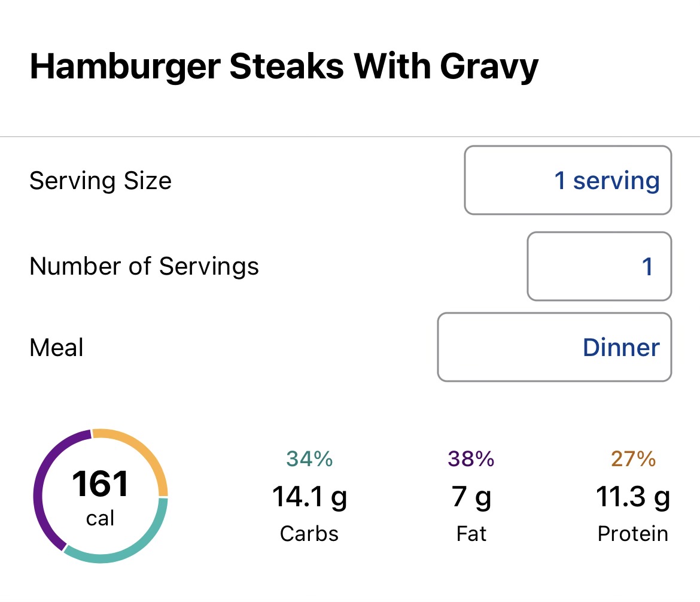The image size is (700, 602).
Task: Click the "Serving Size" row label
Action: (101, 180)
